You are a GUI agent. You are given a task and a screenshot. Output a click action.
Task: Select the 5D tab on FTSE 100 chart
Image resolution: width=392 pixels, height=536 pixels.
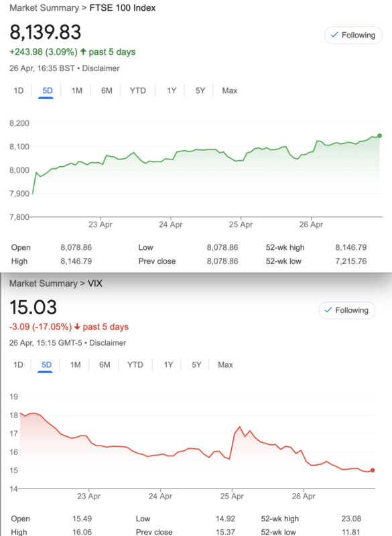(47, 90)
